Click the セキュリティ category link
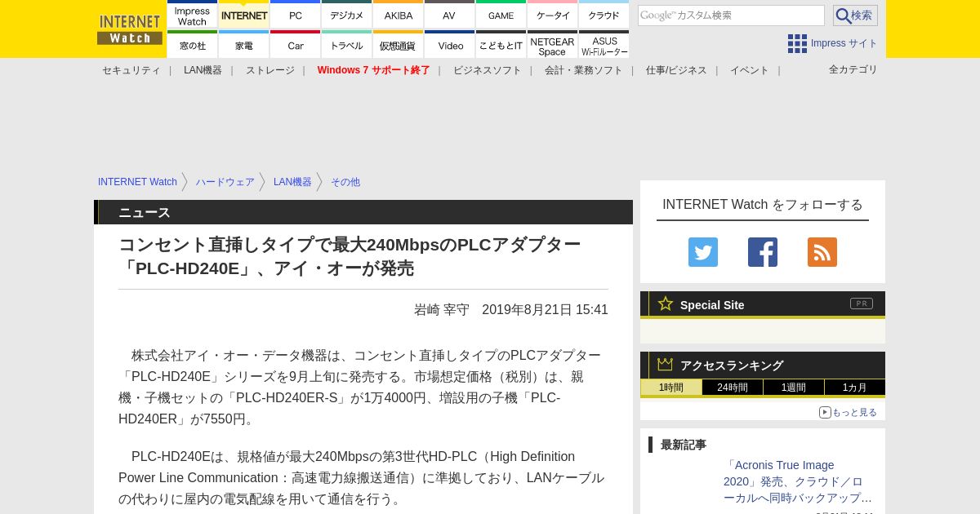980x514 pixels. [x=131, y=70]
